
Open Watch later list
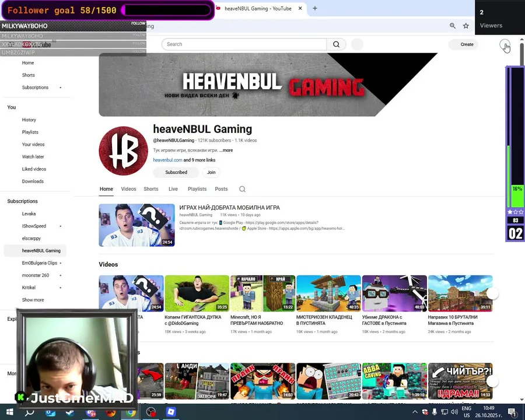[33, 157]
